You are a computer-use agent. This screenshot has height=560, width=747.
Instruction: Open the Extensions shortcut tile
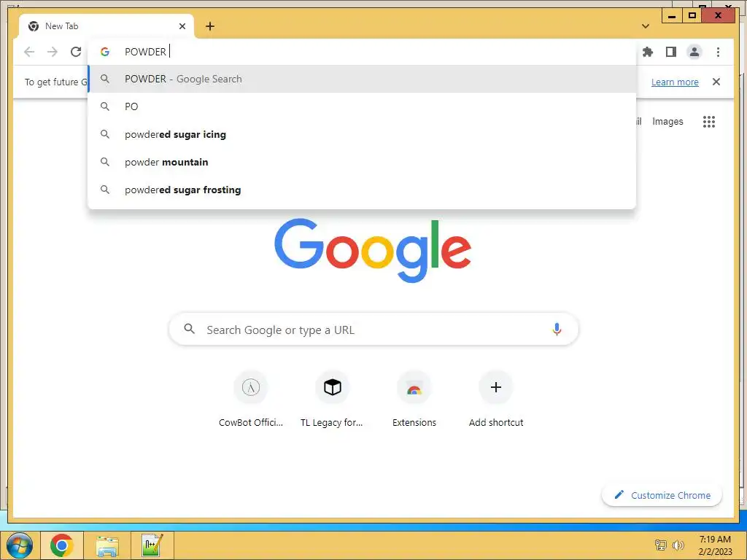414,399
